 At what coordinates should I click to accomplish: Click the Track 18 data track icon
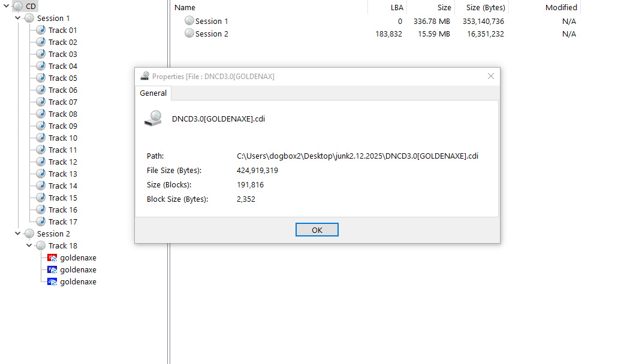coord(41,245)
